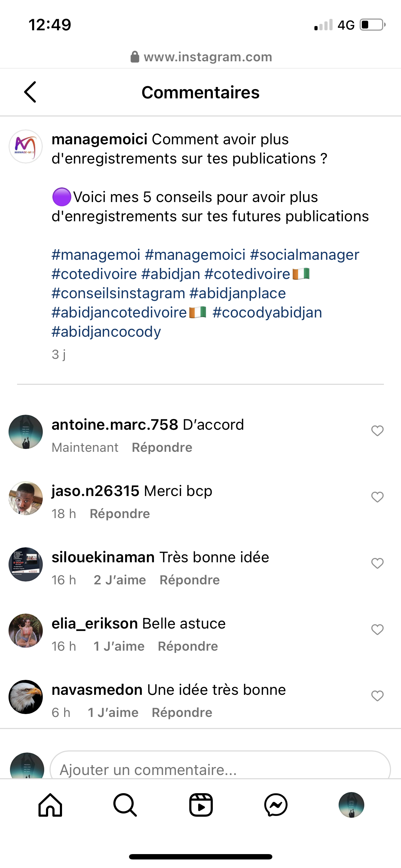This screenshot has width=401, height=868.
Task: Click the Ajouter un commentaire field
Action: tap(220, 769)
